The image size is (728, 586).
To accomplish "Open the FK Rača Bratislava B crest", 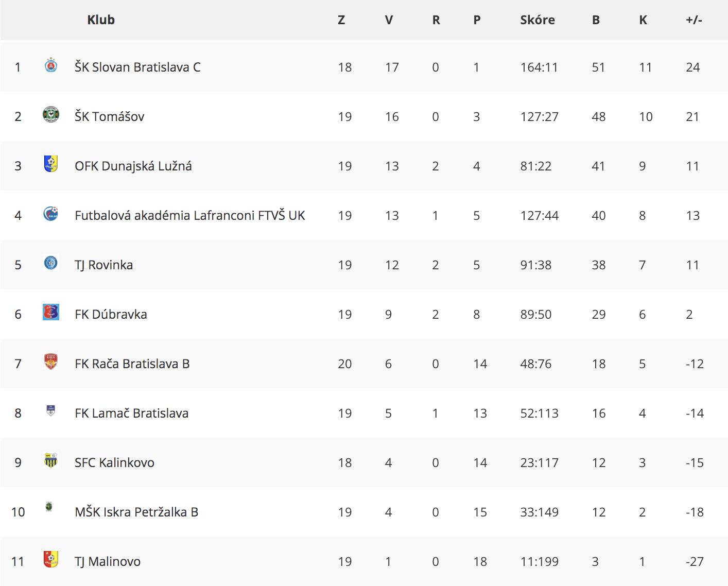I will coord(50,361).
